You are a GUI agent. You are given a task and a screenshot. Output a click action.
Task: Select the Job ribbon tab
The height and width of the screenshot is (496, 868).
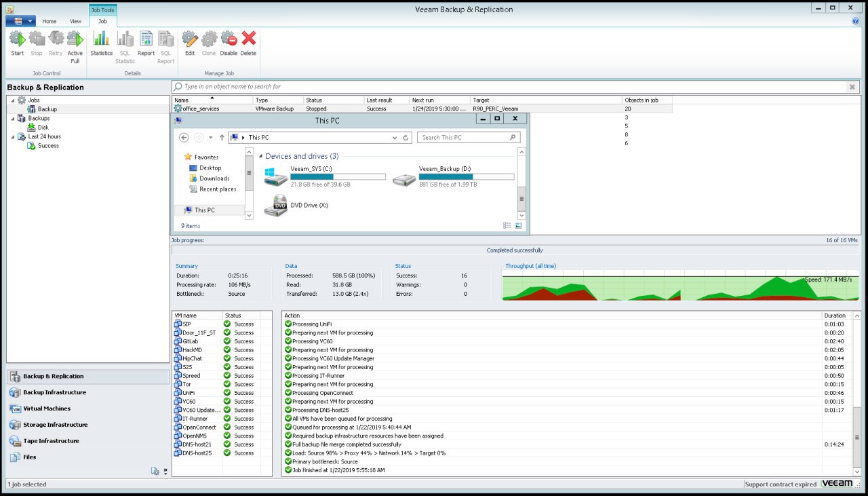[102, 21]
